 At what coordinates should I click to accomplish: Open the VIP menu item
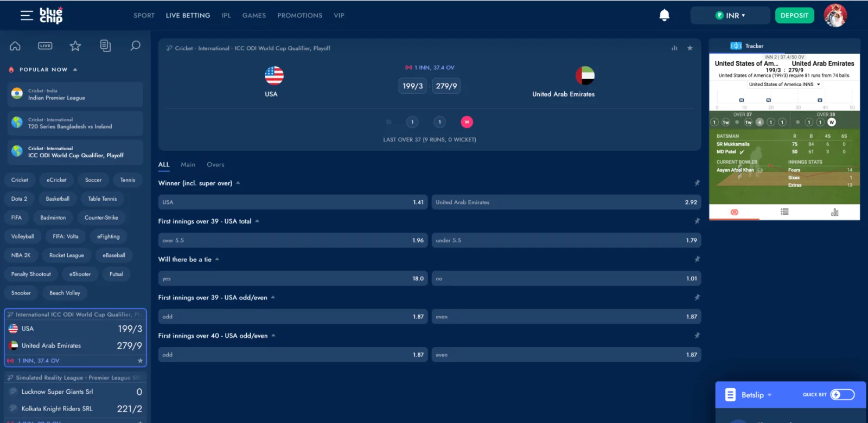tap(339, 16)
